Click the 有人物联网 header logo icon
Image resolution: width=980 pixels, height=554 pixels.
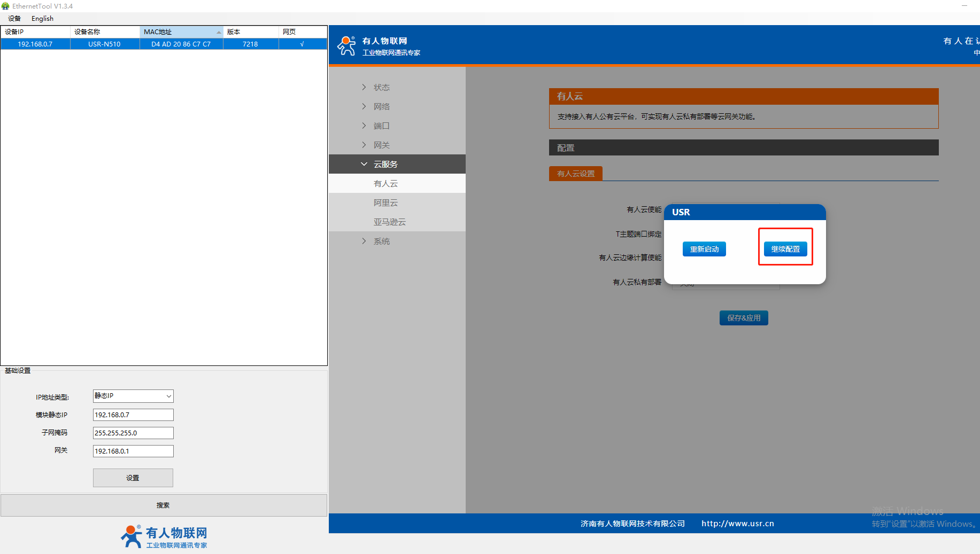tap(346, 46)
